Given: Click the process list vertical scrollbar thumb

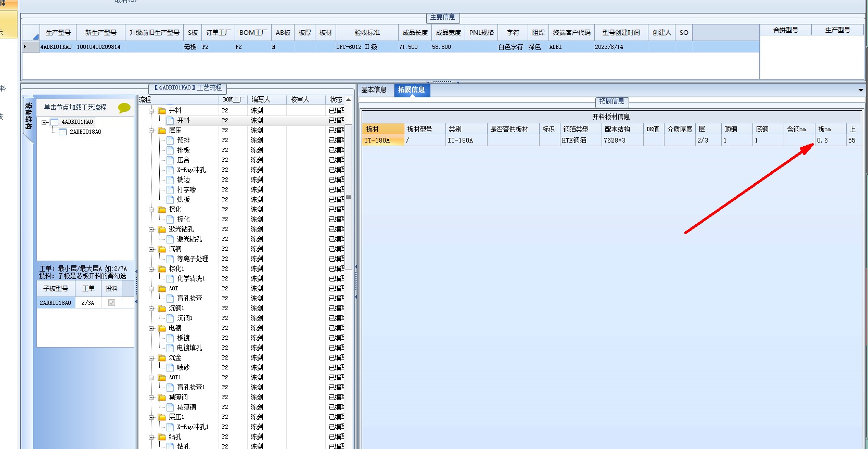Looking at the screenshot, I should pos(348,197).
